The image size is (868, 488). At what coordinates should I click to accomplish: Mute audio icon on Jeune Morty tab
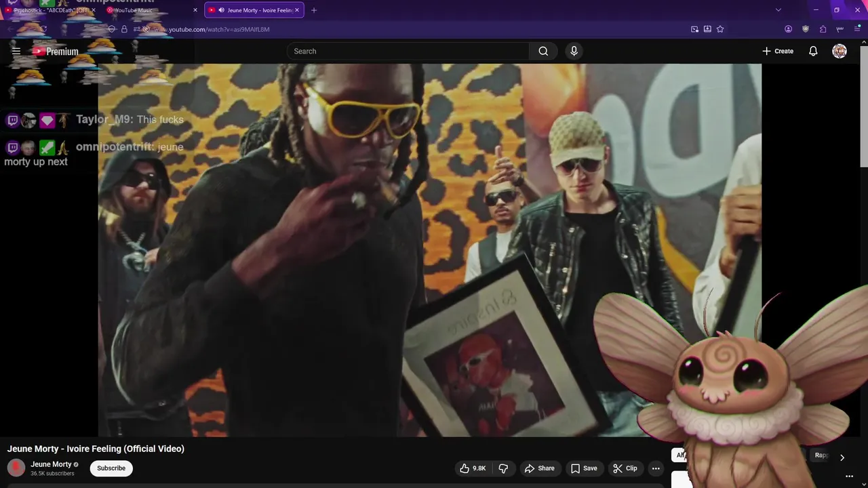221,10
